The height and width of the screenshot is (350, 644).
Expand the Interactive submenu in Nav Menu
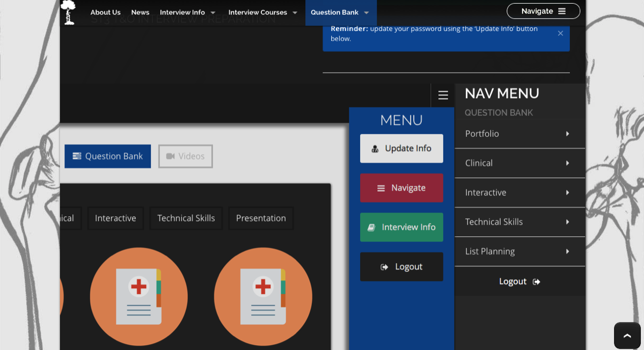coord(519,193)
